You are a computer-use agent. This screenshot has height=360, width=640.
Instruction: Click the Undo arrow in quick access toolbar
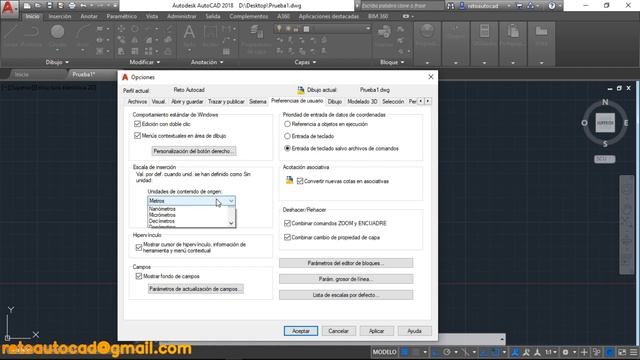tap(83, 6)
